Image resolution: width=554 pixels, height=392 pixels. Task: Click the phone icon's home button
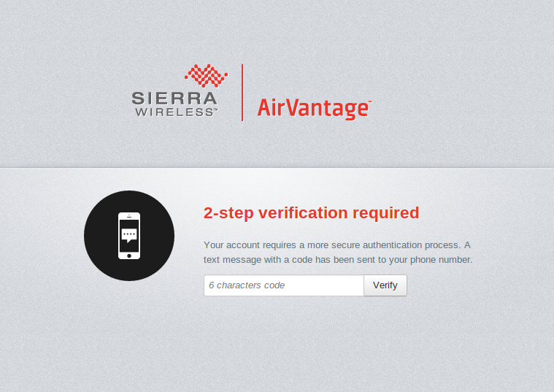(x=129, y=255)
